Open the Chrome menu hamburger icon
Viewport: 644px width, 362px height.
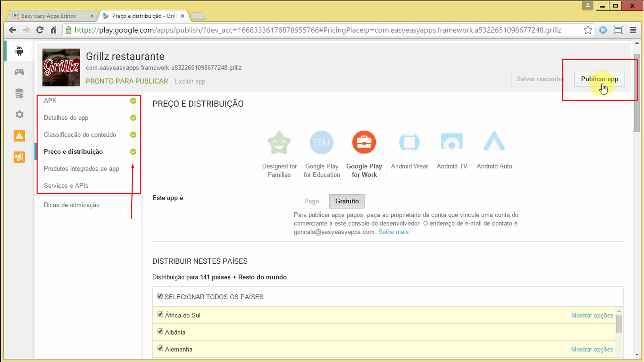click(634, 30)
